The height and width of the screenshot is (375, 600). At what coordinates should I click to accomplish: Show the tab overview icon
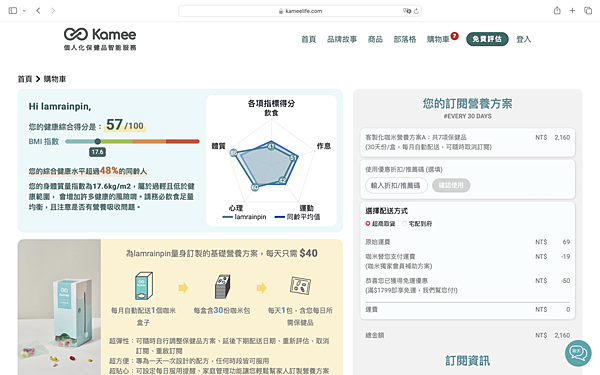pos(588,10)
